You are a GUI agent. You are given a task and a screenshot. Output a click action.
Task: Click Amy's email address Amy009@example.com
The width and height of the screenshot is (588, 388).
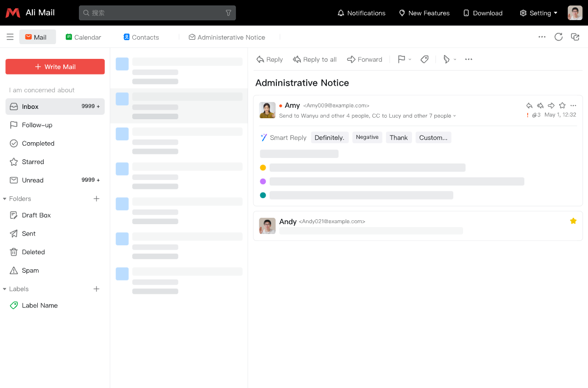336,105
